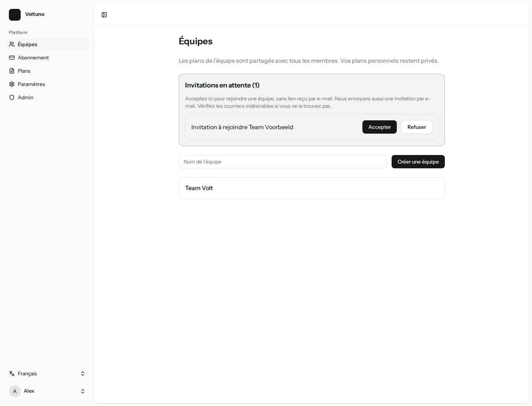Click the Équipes people icon
The width and height of the screenshot is (532, 406).
click(12, 44)
